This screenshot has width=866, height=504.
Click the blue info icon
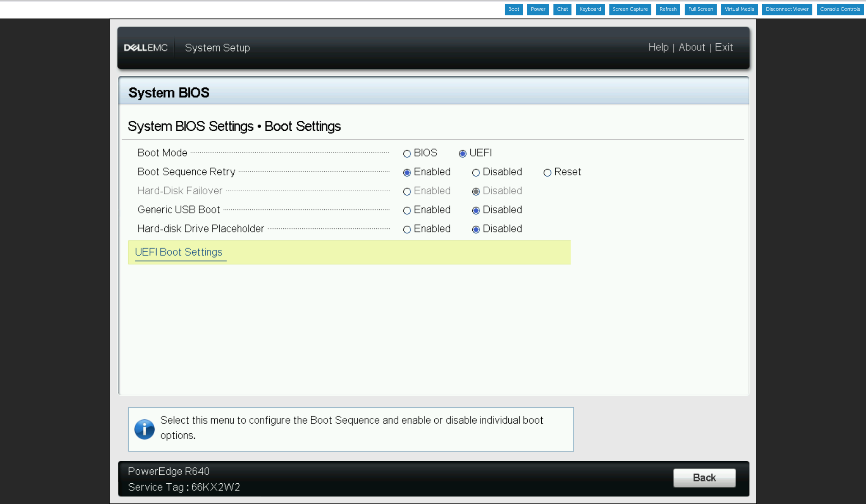pos(144,429)
